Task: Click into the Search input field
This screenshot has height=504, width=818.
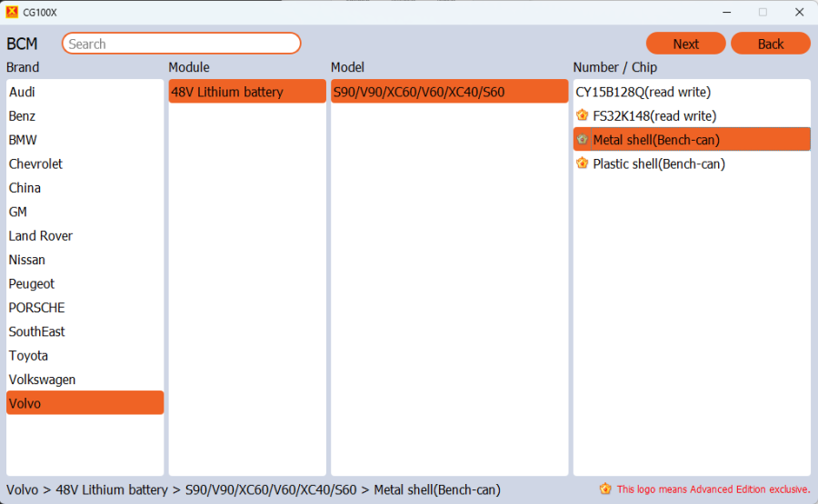Action: point(182,44)
